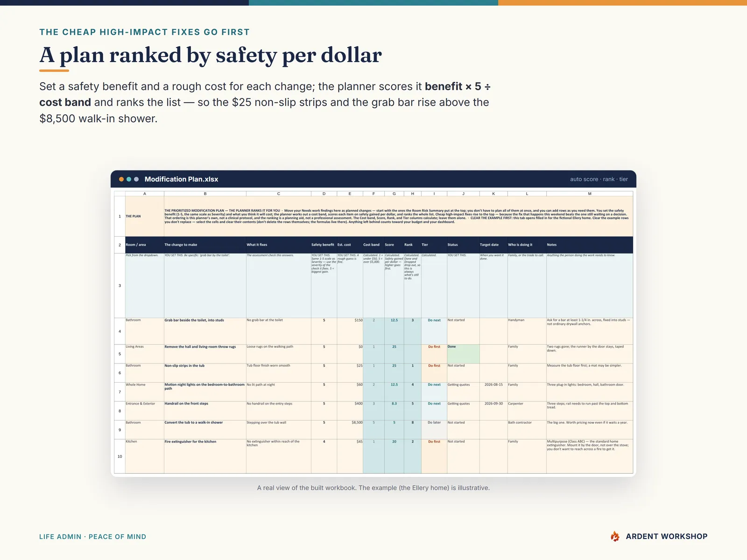Click the $150 estimated cost cell
The width and height of the screenshot is (747, 560).
350,331
